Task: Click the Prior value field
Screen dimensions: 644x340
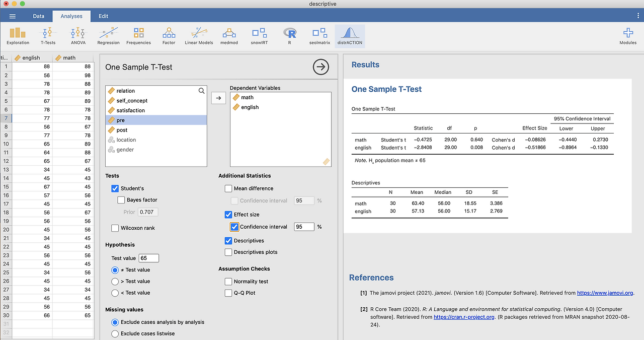Action: [148, 212]
